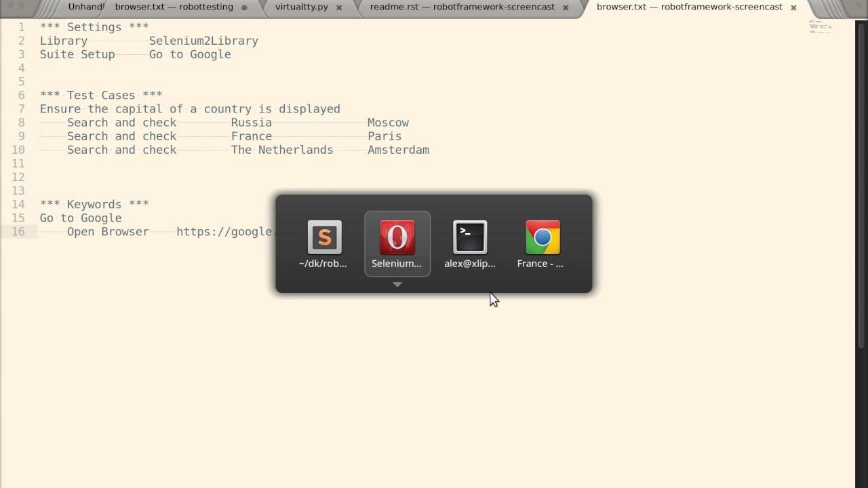Click "Ensure the capital of a country is displayed"

[x=190, y=108]
